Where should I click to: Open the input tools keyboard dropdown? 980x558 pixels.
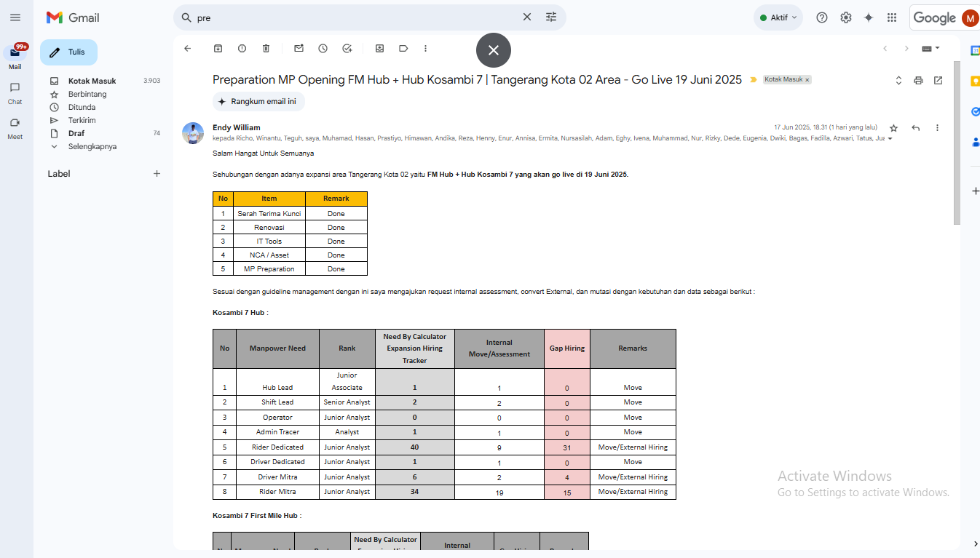pos(930,49)
